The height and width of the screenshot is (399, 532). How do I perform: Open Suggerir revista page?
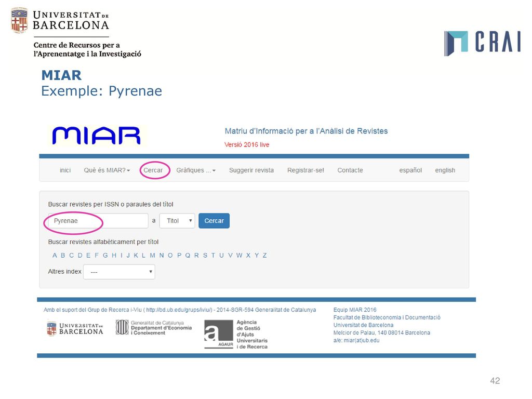(x=251, y=170)
